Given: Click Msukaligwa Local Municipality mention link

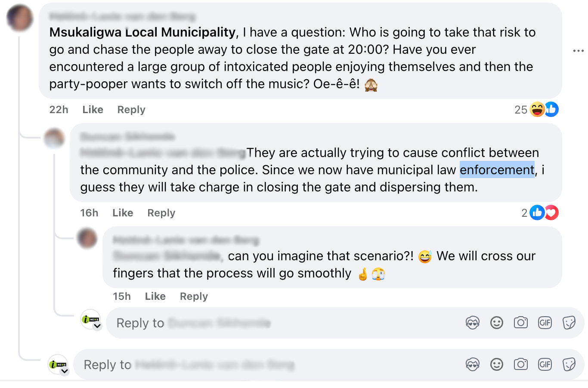Looking at the screenshot, I should (142, 32).
